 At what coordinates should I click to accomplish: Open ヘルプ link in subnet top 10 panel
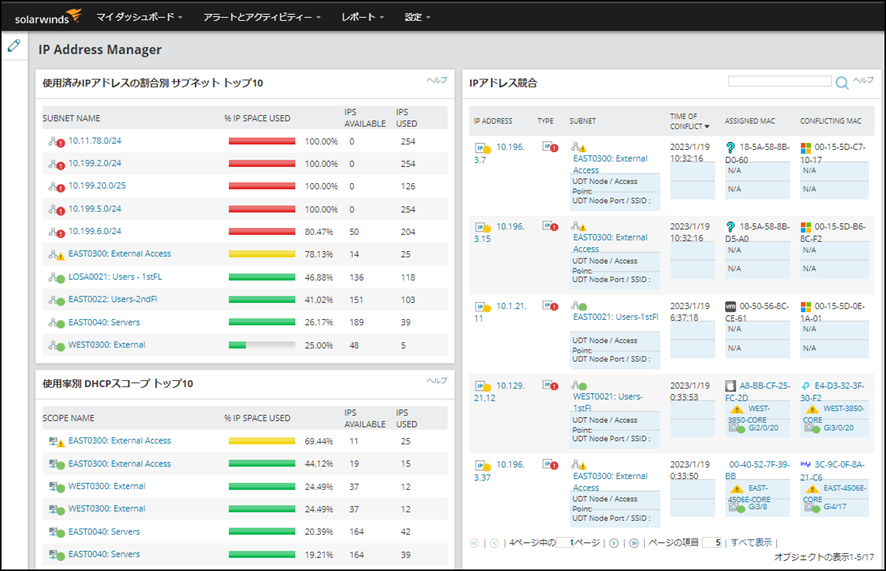tap(437, 80)
